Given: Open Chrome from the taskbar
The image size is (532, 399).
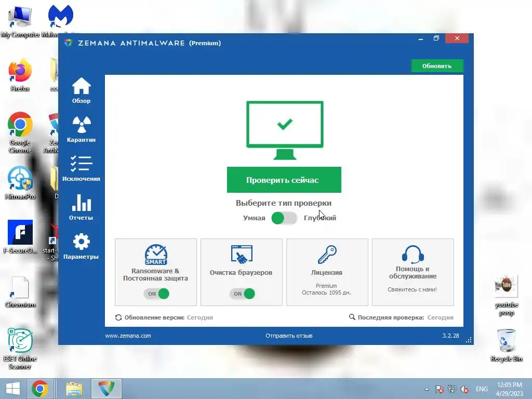Looking at the screenshot, I should click(39, 389).
